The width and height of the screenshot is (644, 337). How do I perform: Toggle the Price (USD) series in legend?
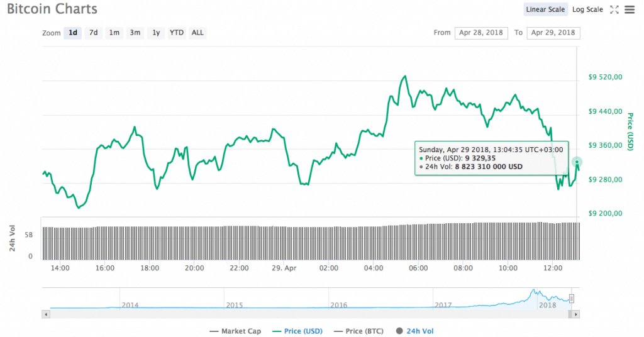pos(297,331)
